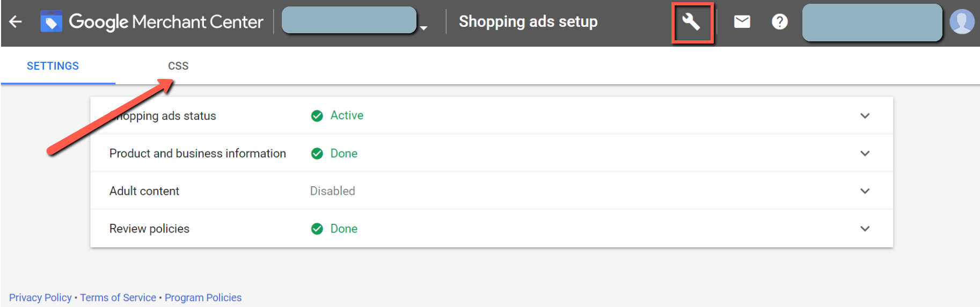Image resolution: width=980 pixels, height=307 pixels.
Task: Open the Program Policies link
Action: pyautogui.click(x=203, y=298)
